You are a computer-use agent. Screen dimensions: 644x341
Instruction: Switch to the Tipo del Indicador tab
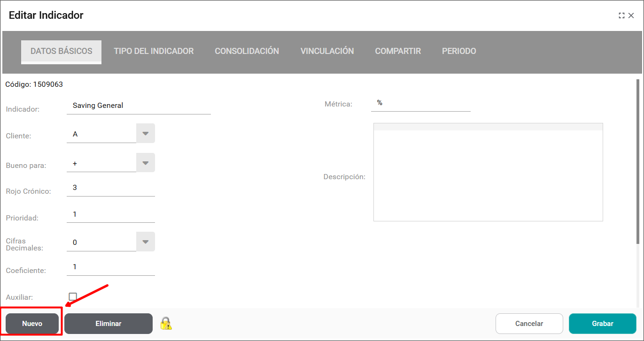point(154,51)
